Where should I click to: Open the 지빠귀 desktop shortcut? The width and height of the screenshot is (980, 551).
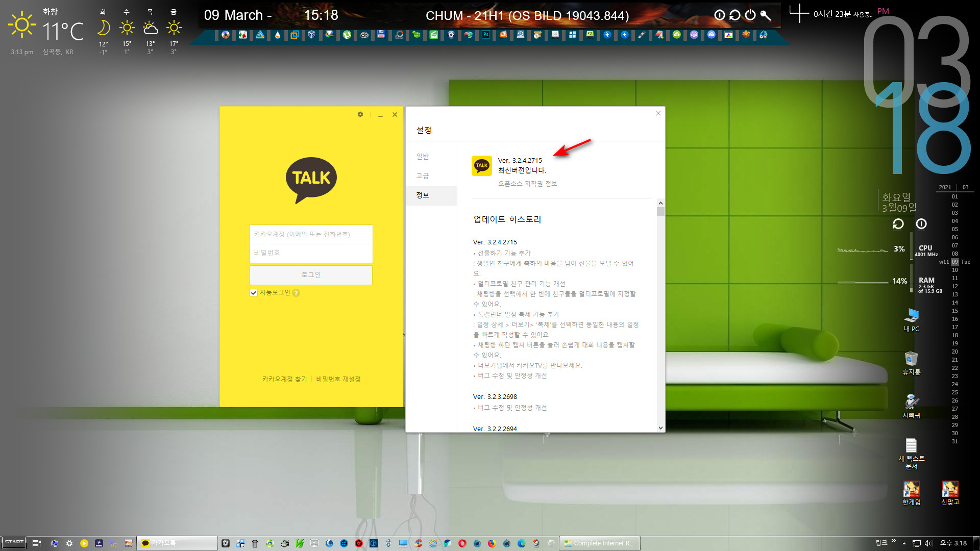[912, 406]
